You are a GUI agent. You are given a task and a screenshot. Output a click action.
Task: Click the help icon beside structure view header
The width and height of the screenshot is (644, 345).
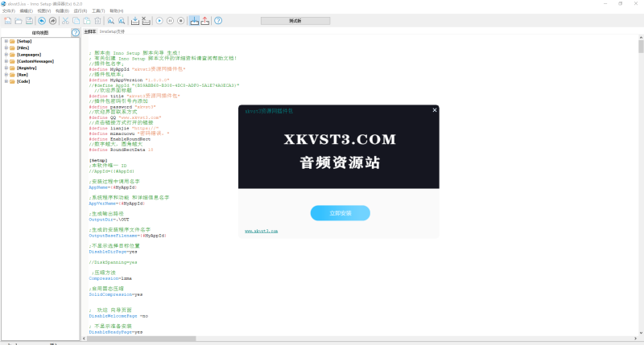76,33
